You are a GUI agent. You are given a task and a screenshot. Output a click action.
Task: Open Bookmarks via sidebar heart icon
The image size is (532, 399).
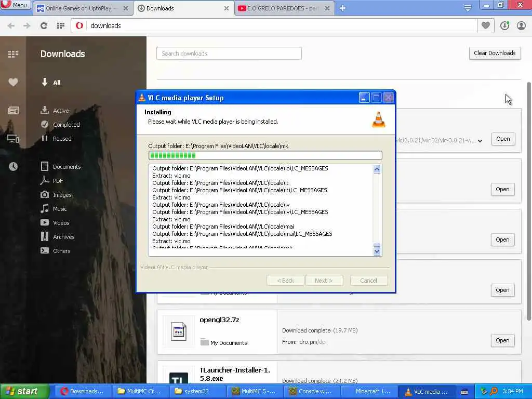13,82
